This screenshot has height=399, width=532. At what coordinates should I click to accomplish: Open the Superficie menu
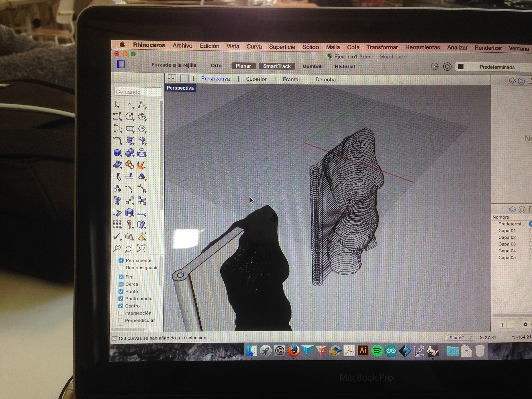(282, 47)
